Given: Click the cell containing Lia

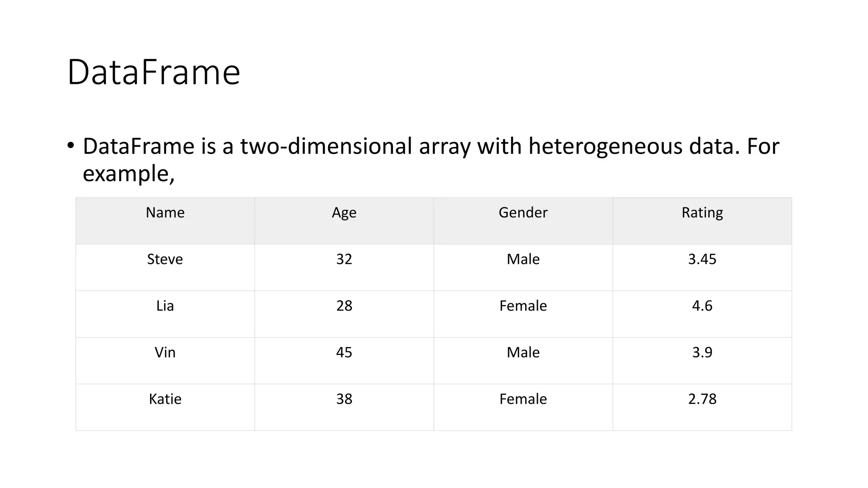Looking at the screenshot, I should point(165,306).
